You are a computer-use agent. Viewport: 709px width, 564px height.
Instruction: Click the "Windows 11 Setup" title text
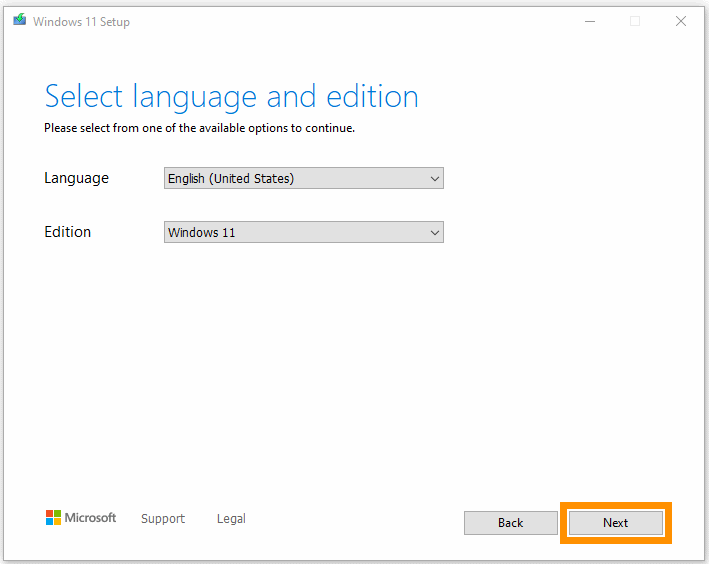point(81,22)
